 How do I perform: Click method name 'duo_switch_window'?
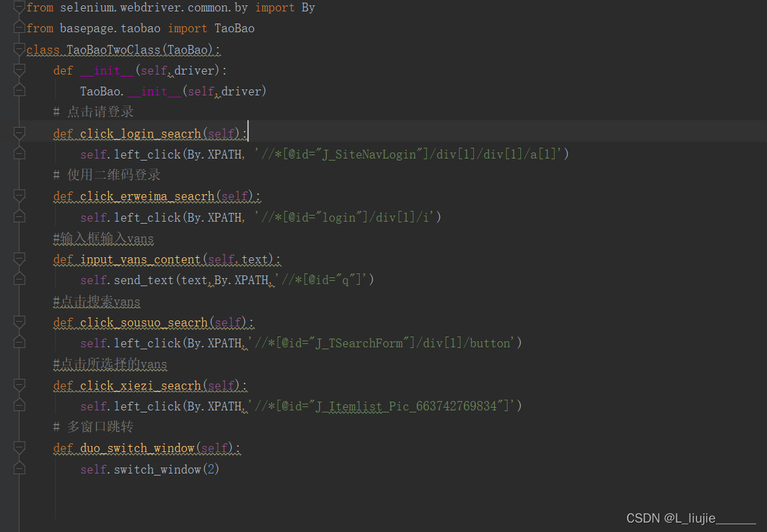tap(137, 449)
